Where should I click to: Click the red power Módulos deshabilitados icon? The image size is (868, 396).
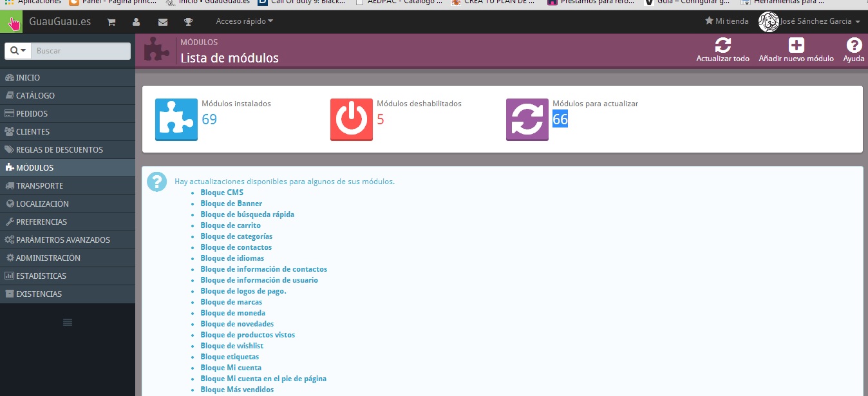click(x=352, y=119)
